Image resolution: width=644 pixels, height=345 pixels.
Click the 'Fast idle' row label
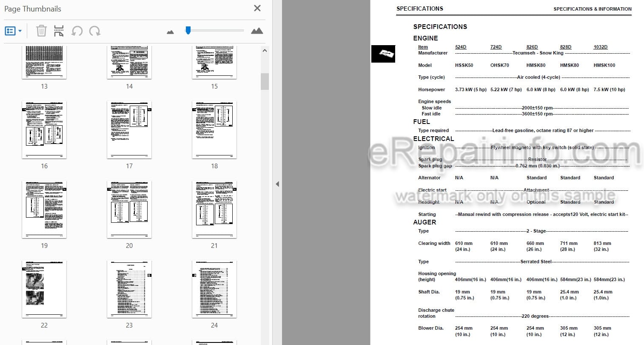431,114
